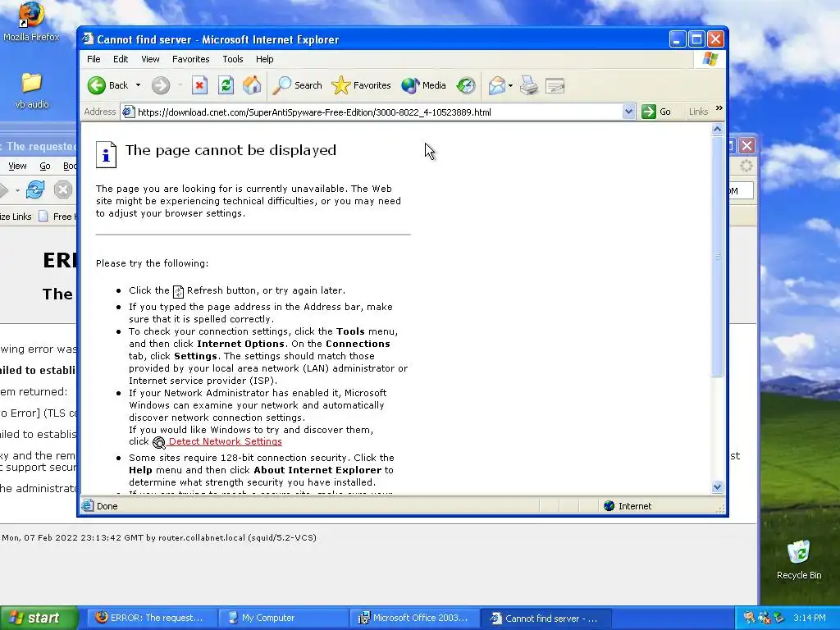Switch to ERROR Firefox taskbar button
840x630 pixels.
(x=151, y=618)
